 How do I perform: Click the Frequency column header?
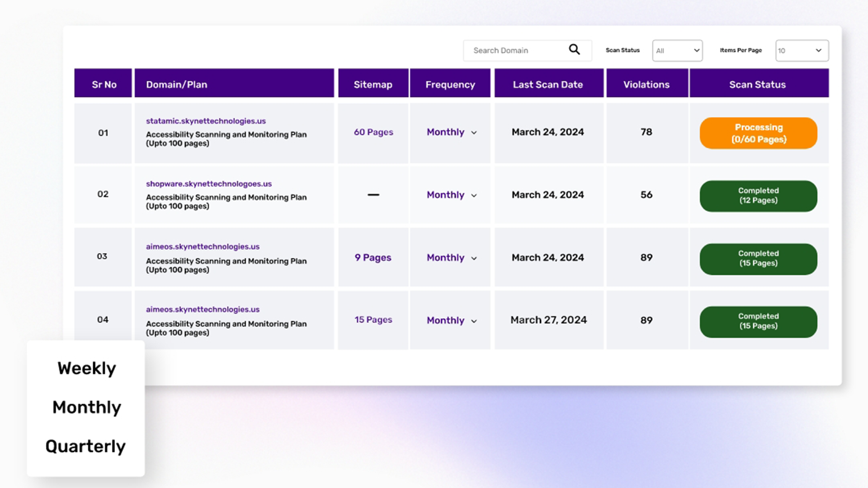coord(450,83)
